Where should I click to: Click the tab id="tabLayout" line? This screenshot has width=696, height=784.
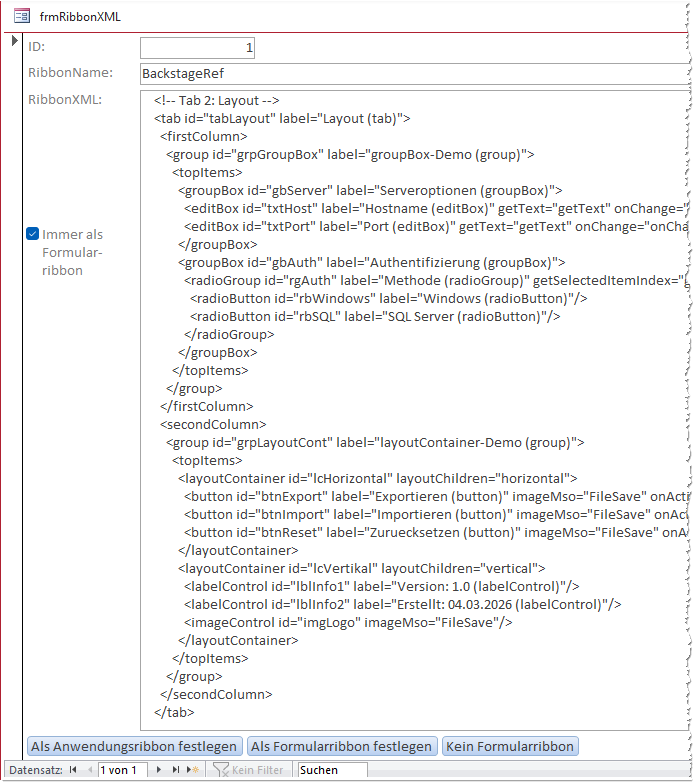coord(282,118)
